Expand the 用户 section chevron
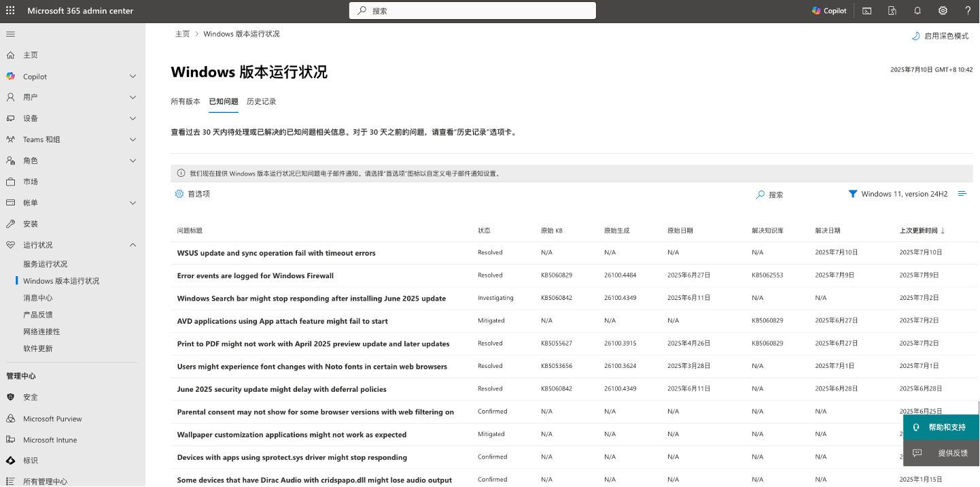The image size is (980, 487). click(133, 97)
